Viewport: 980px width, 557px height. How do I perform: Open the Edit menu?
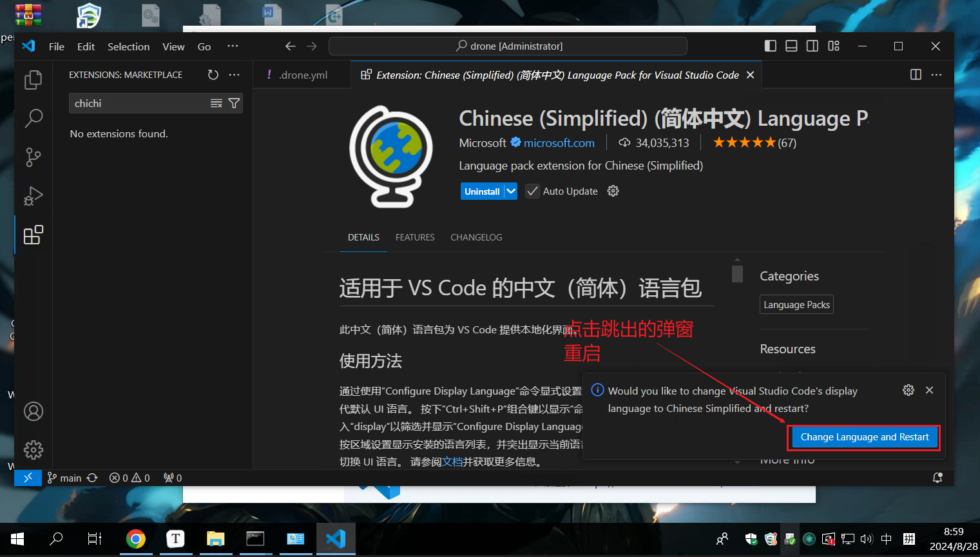pos(86,46)
